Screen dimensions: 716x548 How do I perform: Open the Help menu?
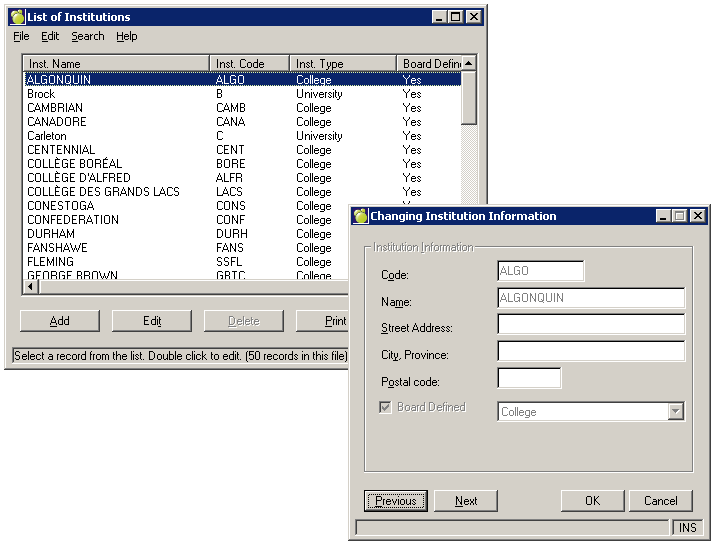click(x=126, y=36)
